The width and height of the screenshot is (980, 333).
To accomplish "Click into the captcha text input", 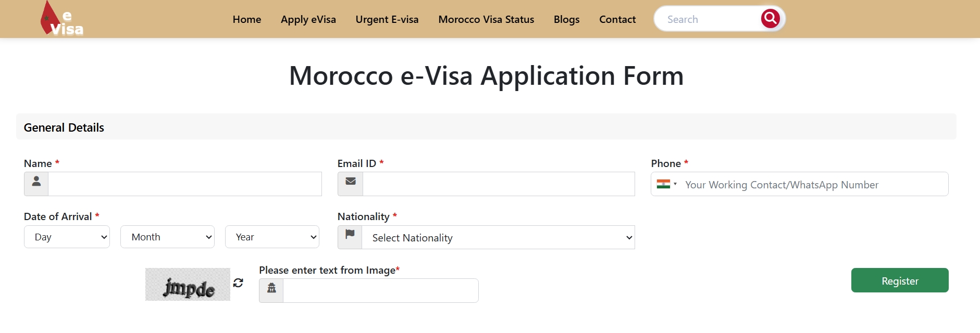I will (380, 291).
